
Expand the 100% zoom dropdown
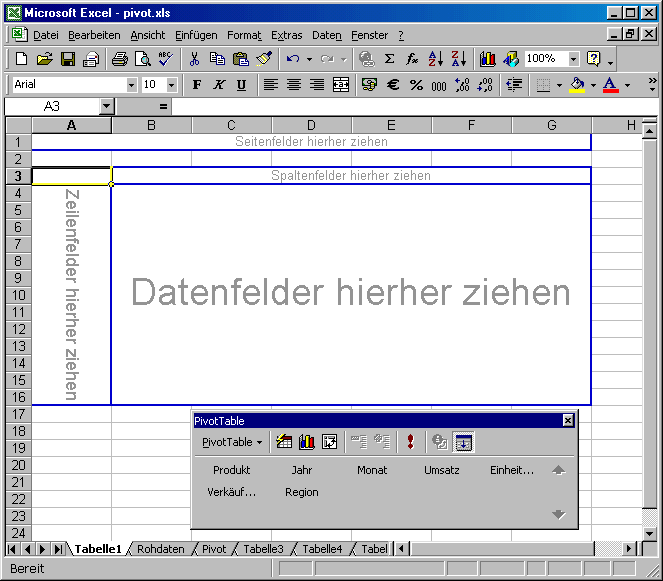point(574,59)
